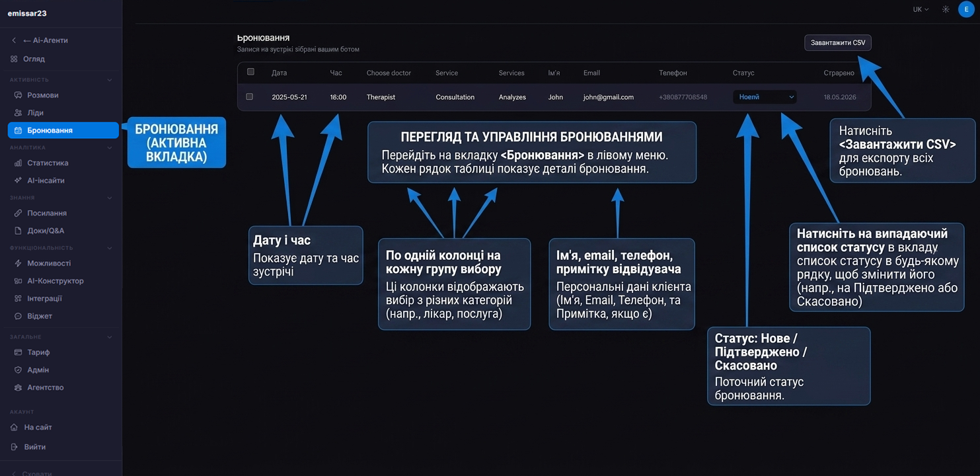Viewport: 980px width, 476px height.
Task: Collapse the Активність sidebar section
Action: [110, 80]
